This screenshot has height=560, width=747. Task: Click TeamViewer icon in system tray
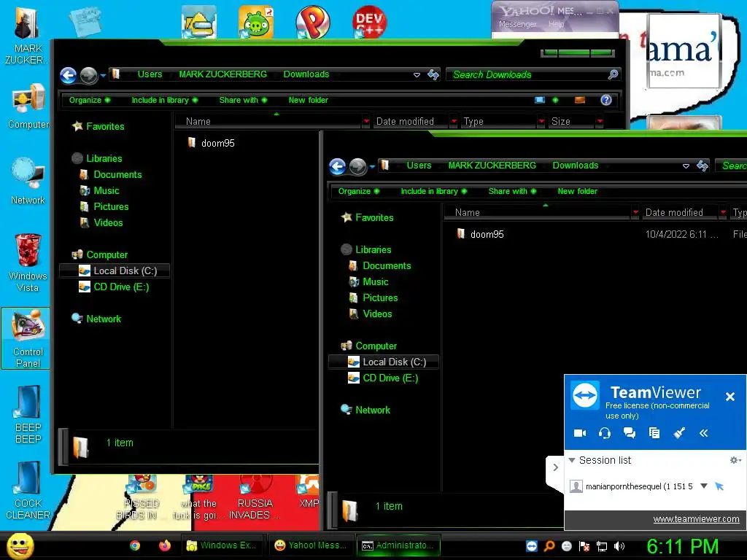click(x=532, y=546)
